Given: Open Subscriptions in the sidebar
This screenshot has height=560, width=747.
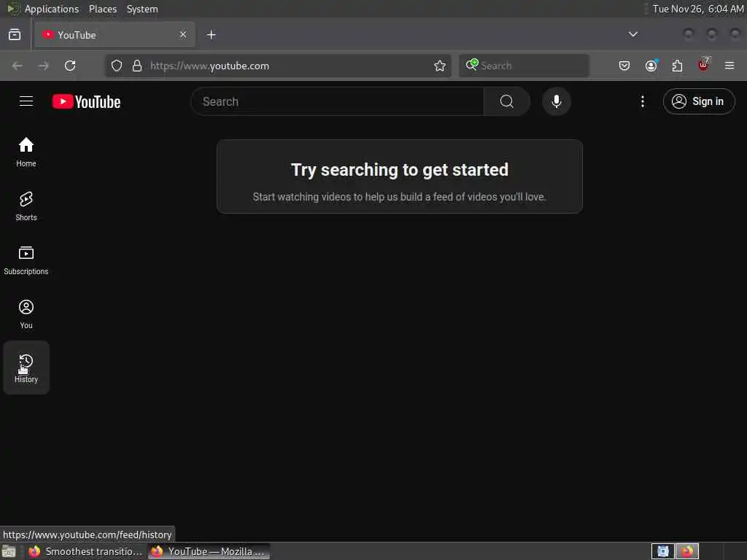Looking at the screenshot, I should click(26, 260).
